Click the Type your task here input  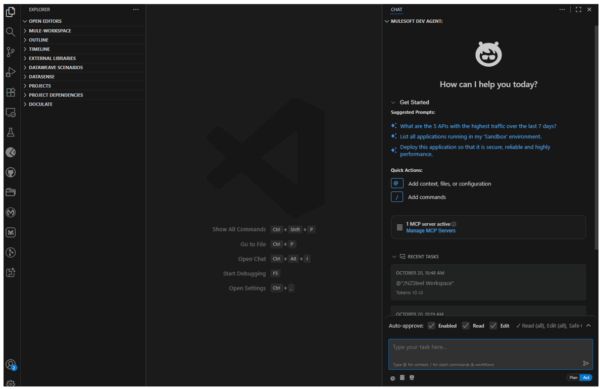pyautogui.click(x=490, y=354)
